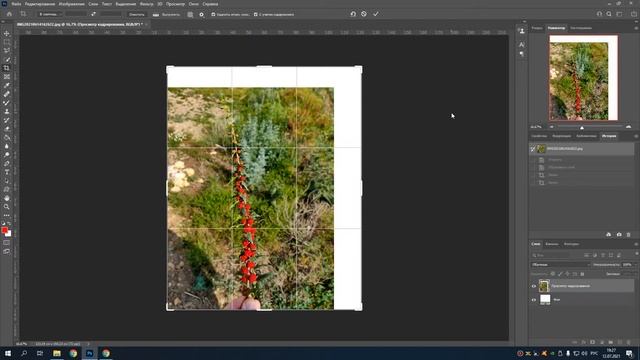Delete current history state trash icon
The image size is (640, 360).
629,235
